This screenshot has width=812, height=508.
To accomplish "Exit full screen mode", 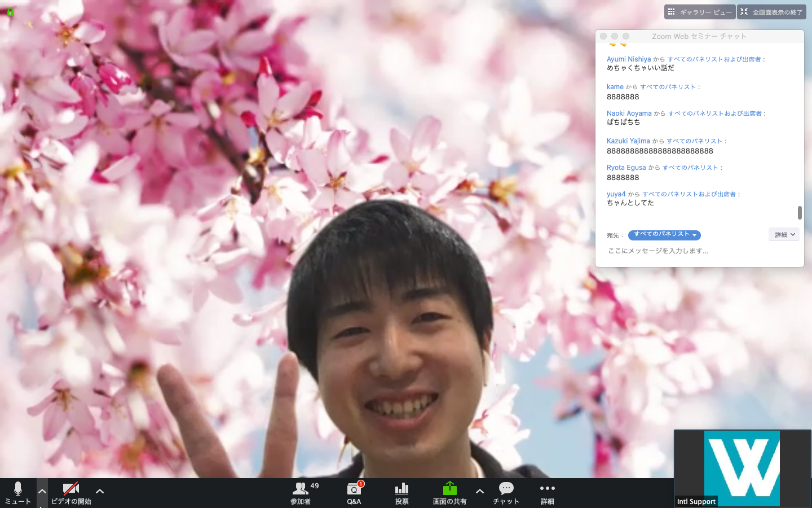I will (x=771, y=12).
